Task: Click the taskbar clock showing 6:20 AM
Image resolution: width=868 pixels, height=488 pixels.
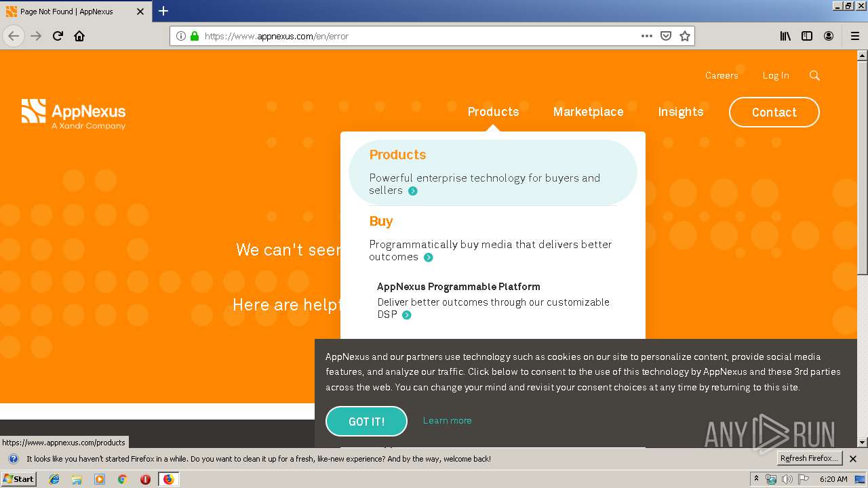Action: (x=833, y=479)
